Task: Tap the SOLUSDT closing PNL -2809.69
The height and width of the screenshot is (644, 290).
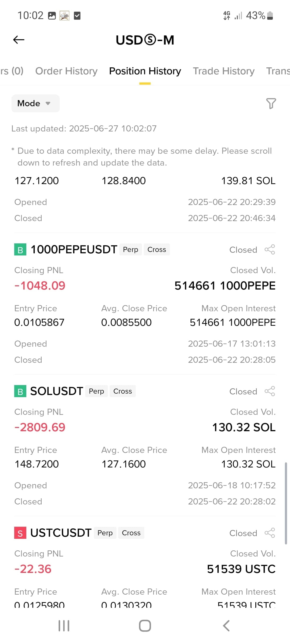Action: tap(40, 427)
